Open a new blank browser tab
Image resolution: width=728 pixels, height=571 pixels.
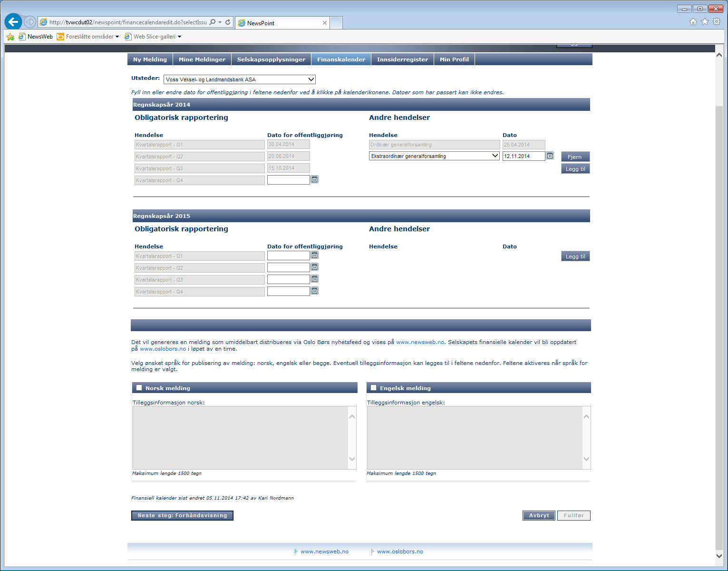[x=336, y=23]
